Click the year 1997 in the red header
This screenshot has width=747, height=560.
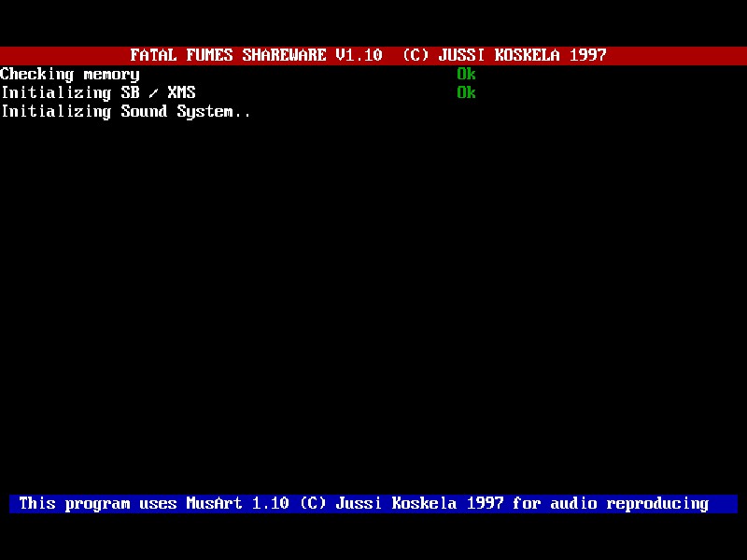coord(587,55)
